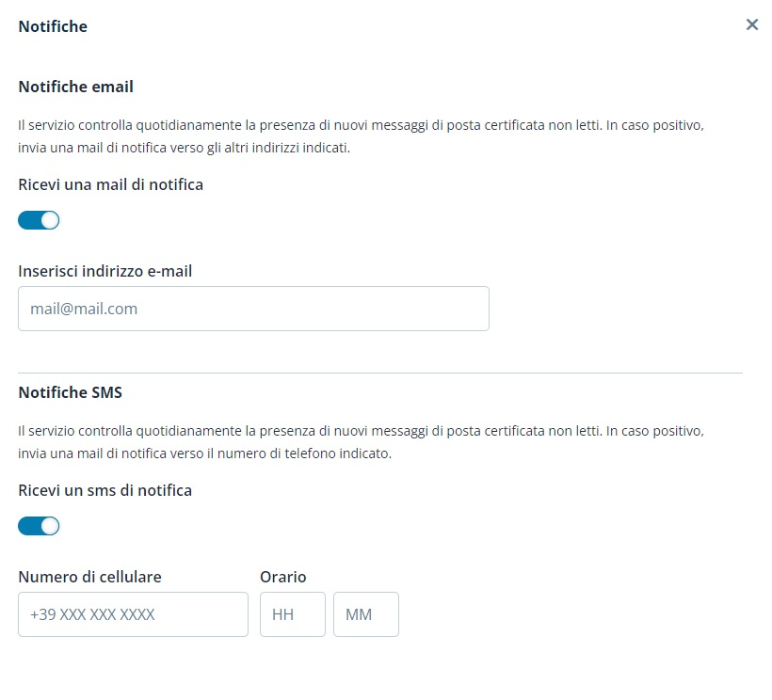Click the "Numero di cellulare" label
Screen dimensions: 772x700
click(x=90, y=577)
